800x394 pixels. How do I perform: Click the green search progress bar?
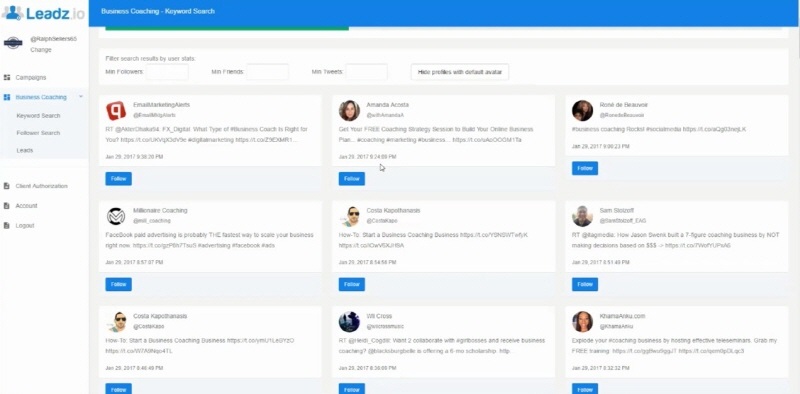click(227, 29)
